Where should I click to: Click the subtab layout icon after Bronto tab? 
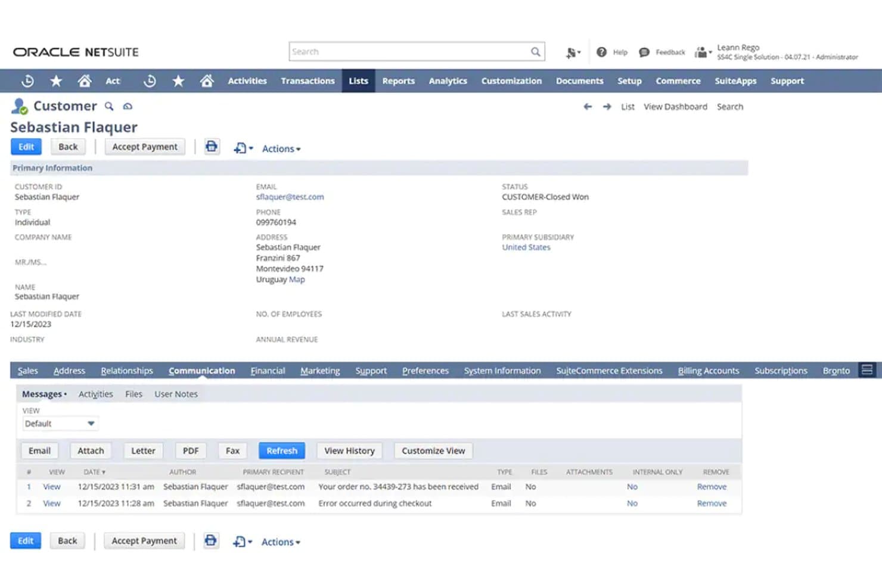pos(867,370)
